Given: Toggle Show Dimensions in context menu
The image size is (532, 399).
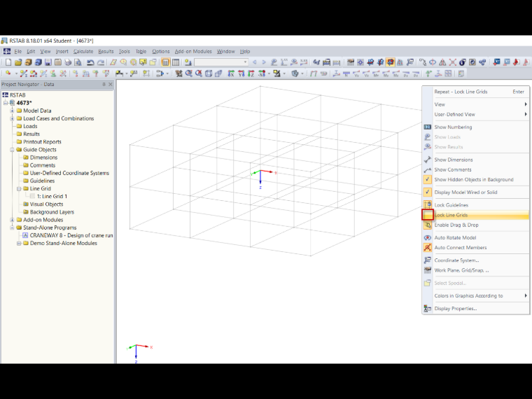Looking at the screenshot, I should point(476,160).
